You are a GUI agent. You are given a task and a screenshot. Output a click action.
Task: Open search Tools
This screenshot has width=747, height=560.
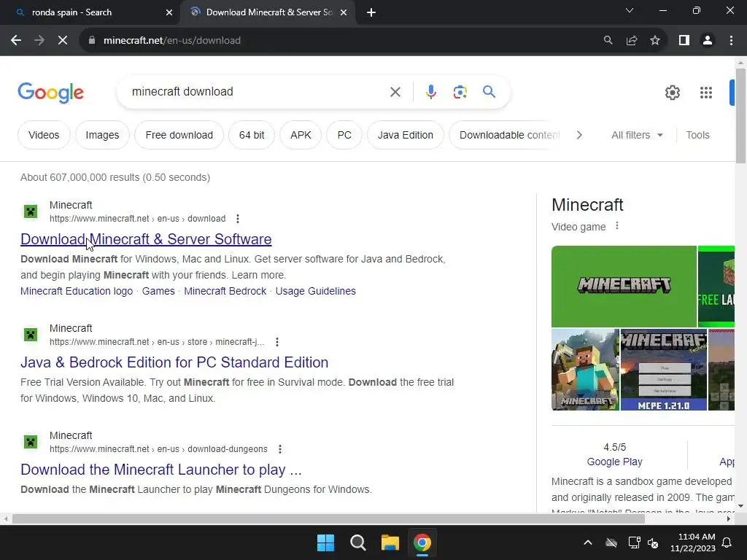[697, 135]
